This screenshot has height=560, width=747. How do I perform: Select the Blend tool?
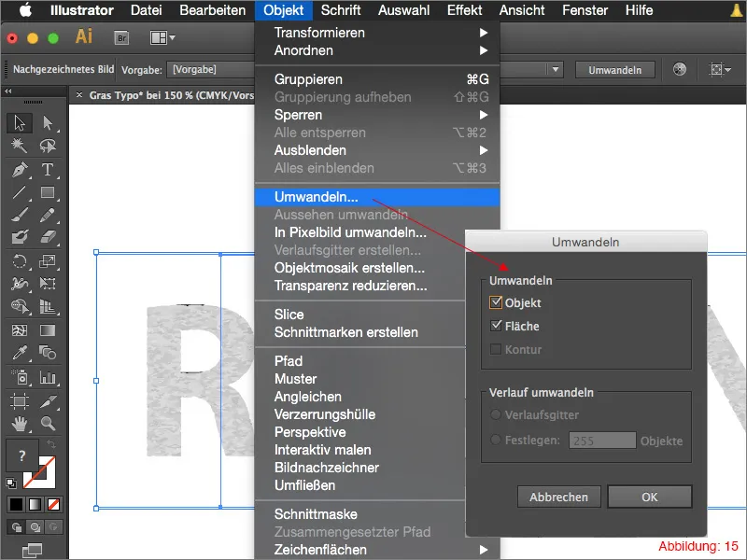click(48, 353)
